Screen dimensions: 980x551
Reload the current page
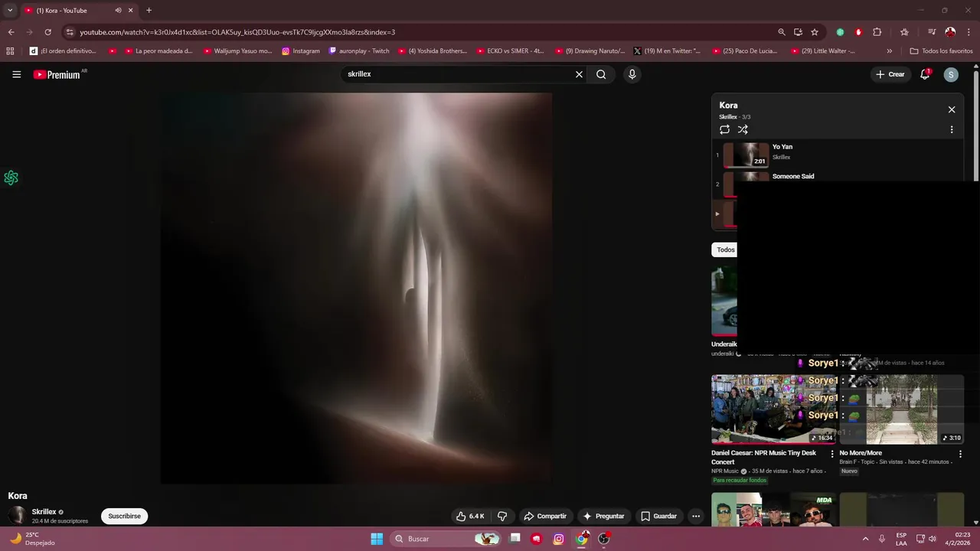click(x=47, y=32)
